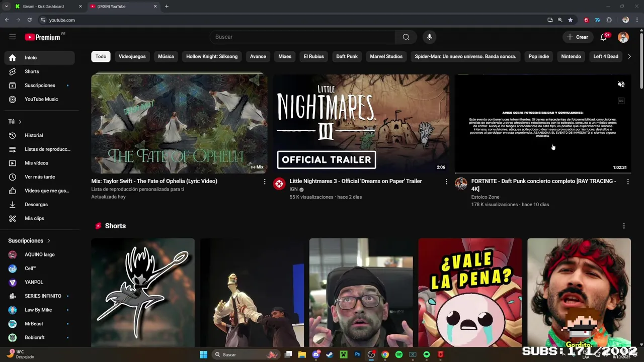Open Steam from the taskbar

[x=330, y=354]
